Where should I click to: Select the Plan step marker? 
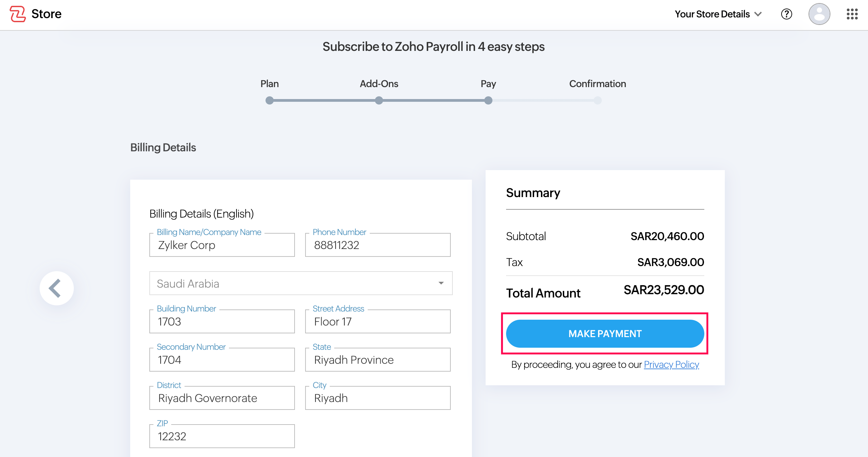tap(269, 100)
